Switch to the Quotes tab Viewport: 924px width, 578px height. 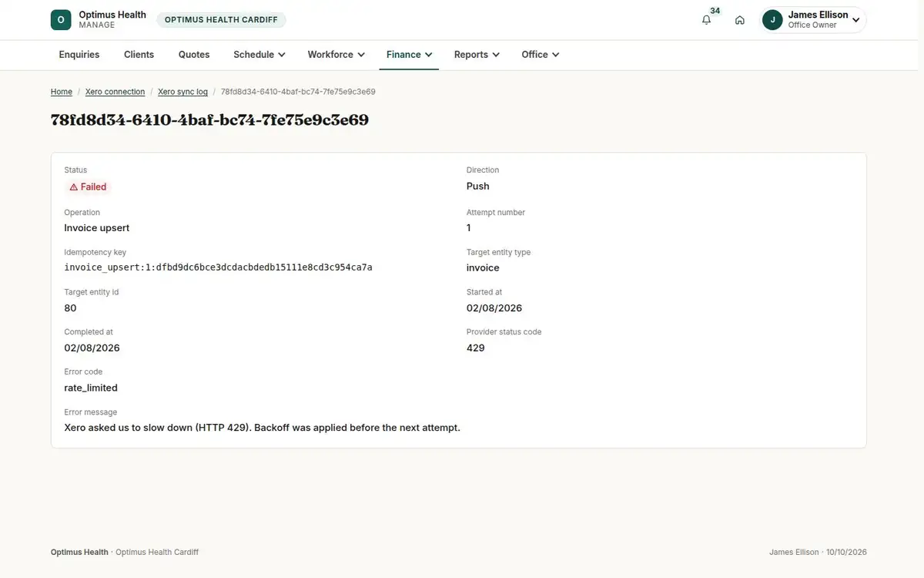pyautogui.click(x=194, y=55)
